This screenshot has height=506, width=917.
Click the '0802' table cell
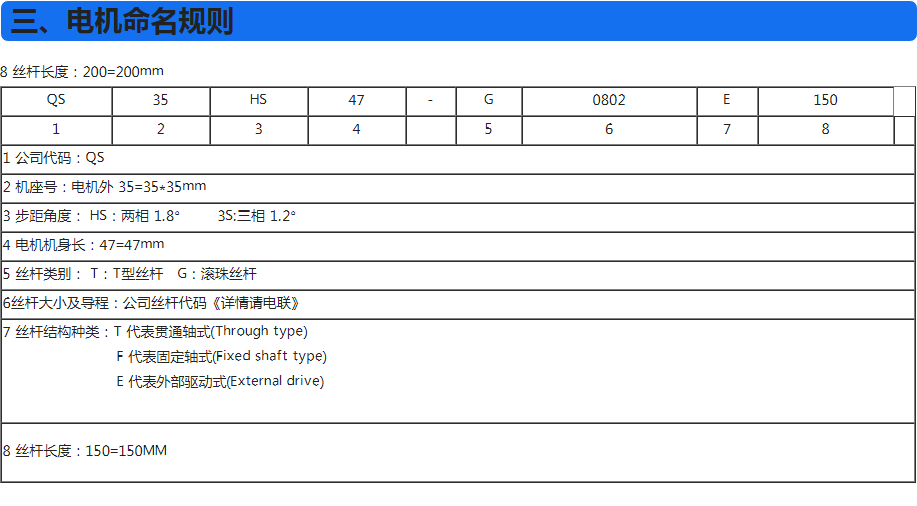point(609,101)
